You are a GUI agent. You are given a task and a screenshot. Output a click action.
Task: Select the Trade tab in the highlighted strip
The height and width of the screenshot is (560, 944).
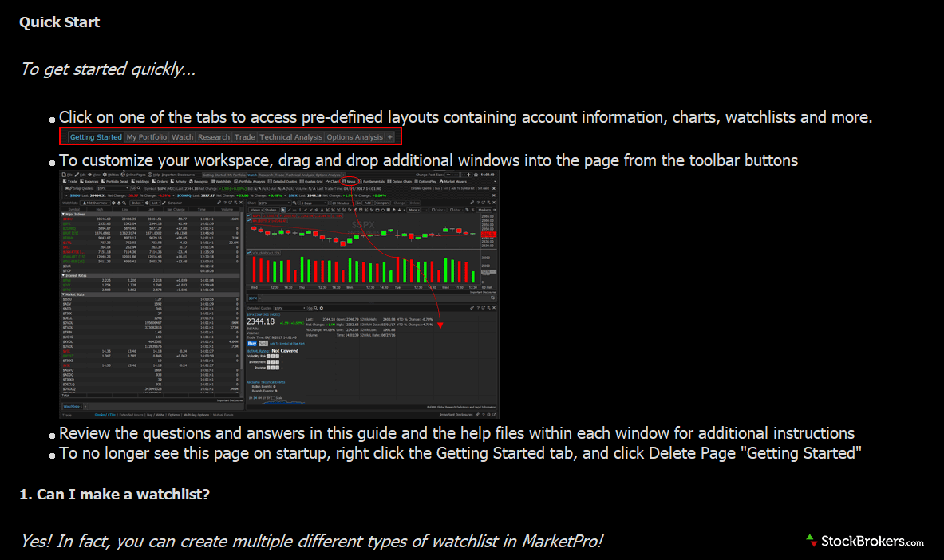(x=244, y=137)
